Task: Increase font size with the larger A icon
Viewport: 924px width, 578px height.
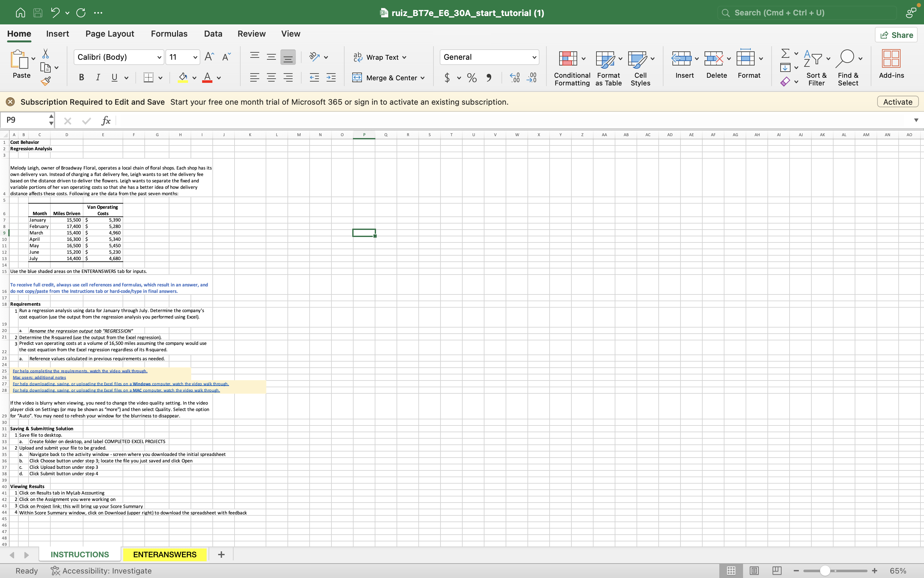Action: pos(209,57)
